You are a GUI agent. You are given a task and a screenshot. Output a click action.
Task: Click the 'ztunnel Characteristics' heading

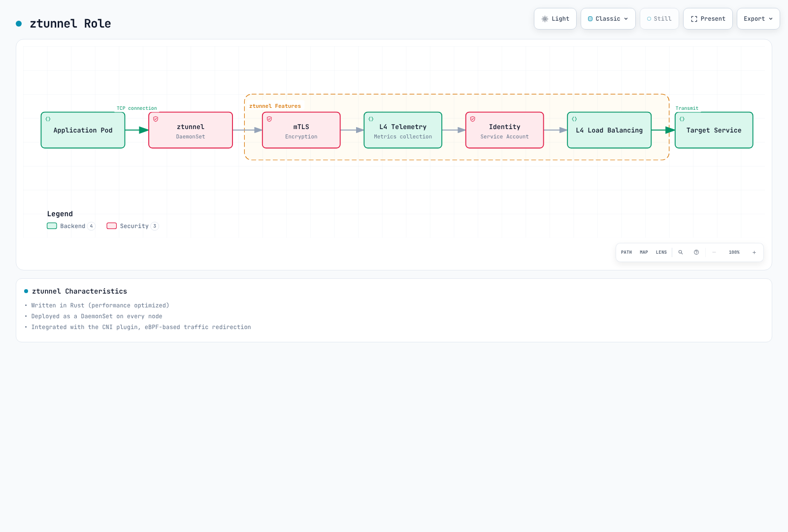pos(80,291)
